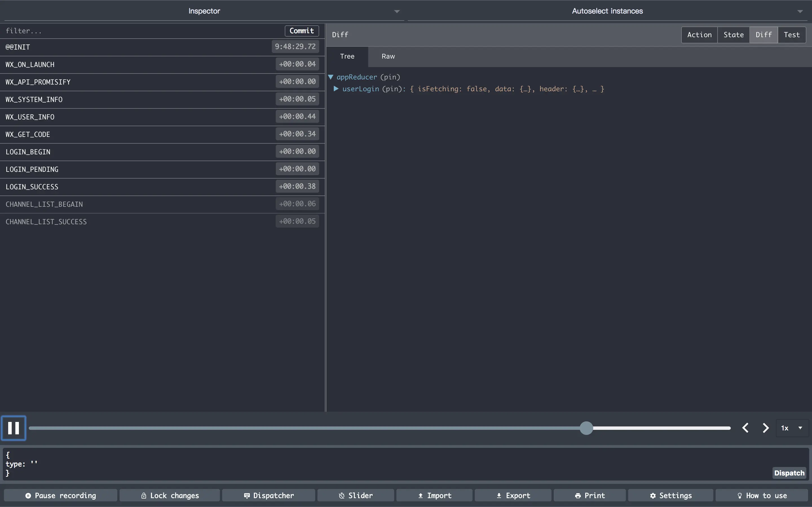Viewport: 812px width, 507px height.
Task: Click the Dispatch button
Action: 789,473
